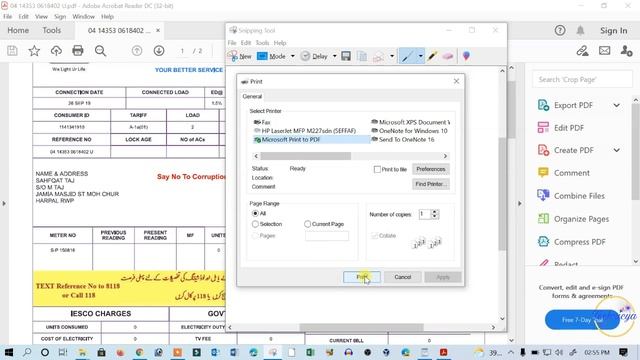The image size is (640, 360).
Task: Click the send by email envelope icon
Action: pyautogui.click(x=604, y=51)
